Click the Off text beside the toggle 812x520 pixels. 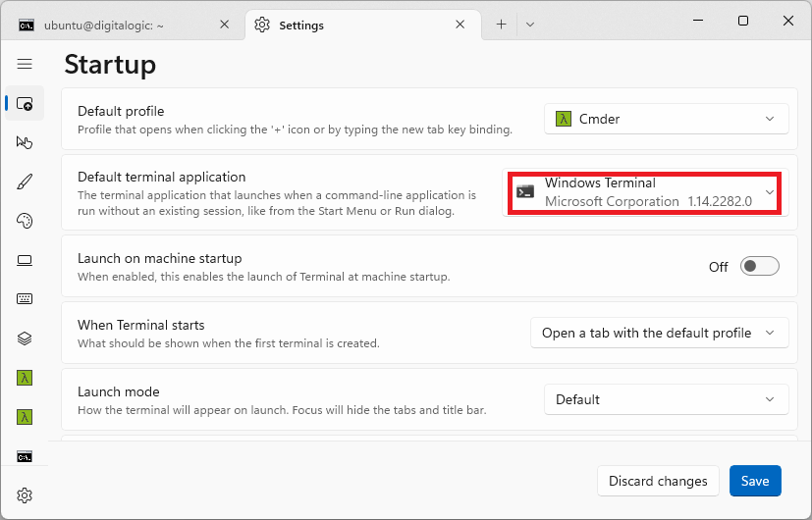point(719,267)
